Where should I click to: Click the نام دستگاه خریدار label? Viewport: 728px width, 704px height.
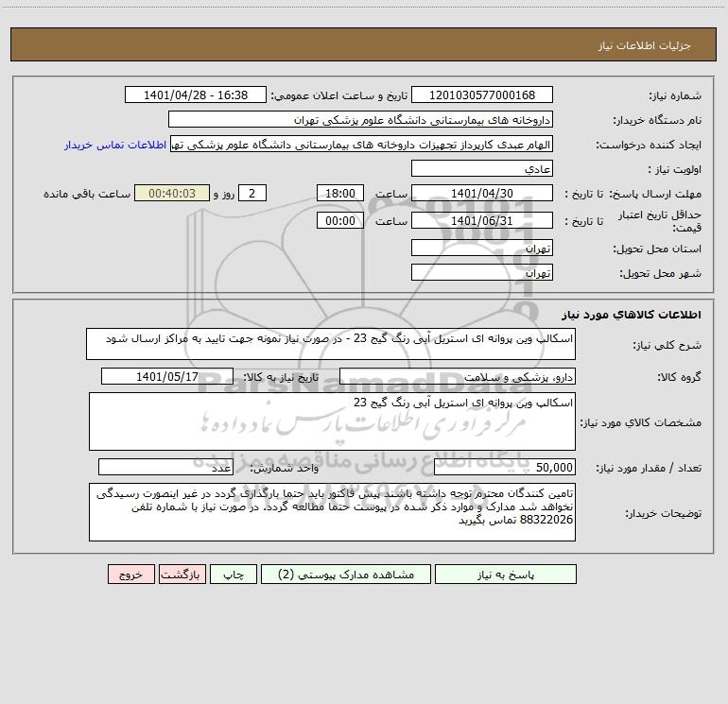click(657, 120)
